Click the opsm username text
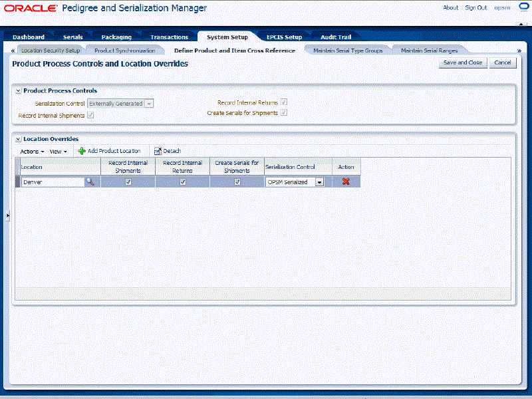 point(502,8)
